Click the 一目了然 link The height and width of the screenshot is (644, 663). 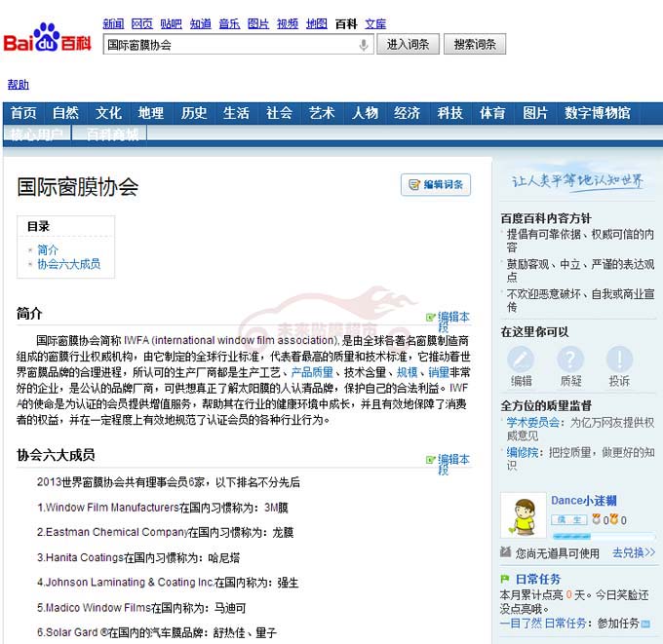coord(521,624)
